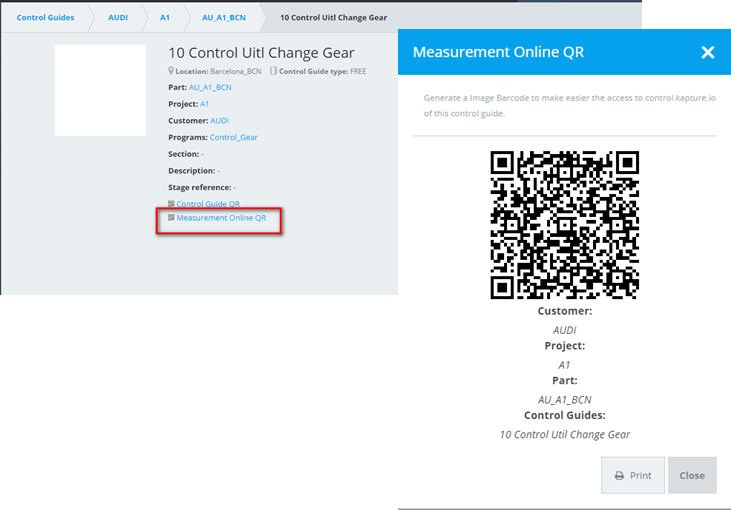Viewport: 731px width, 510px height.
Task: Open the Control Guide QR link
Action: (x=208, y=204)
